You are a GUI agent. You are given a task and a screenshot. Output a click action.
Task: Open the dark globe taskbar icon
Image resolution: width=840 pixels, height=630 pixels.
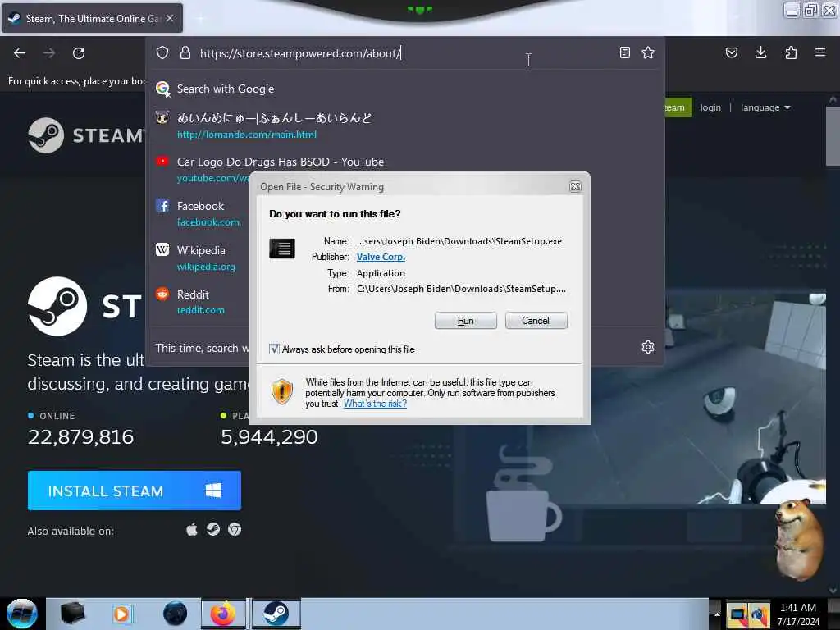pos(176,614)
